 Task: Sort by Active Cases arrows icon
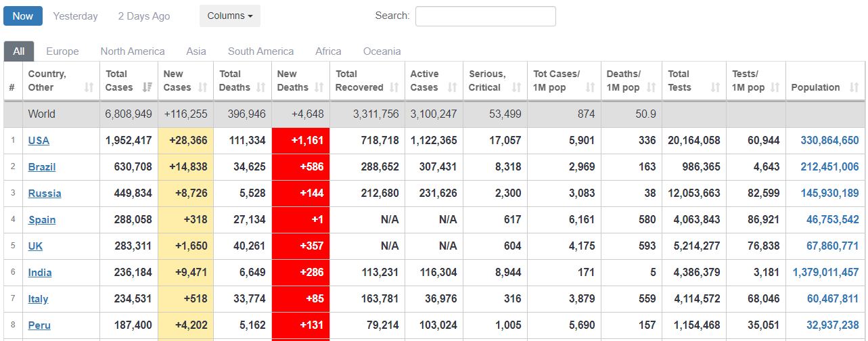point(453,87)
